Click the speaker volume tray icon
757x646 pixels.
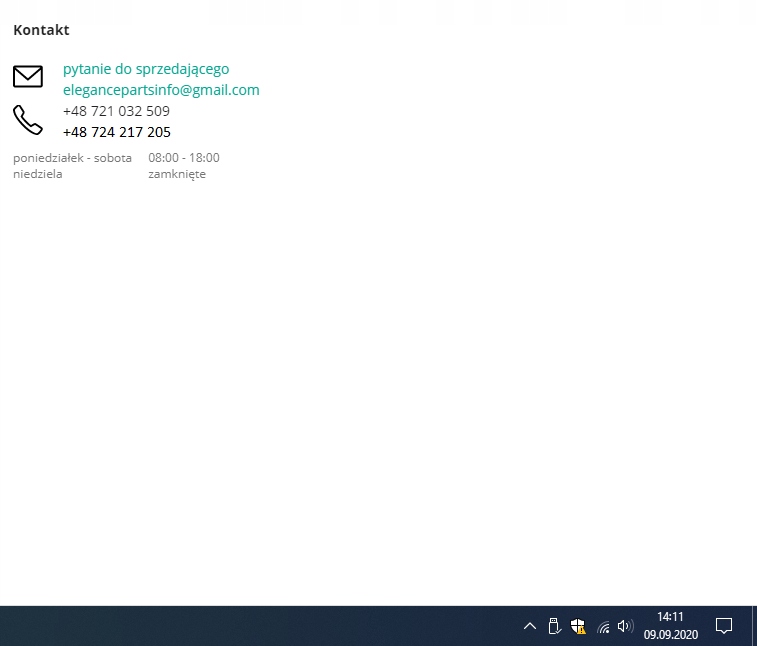pos(626,627)
